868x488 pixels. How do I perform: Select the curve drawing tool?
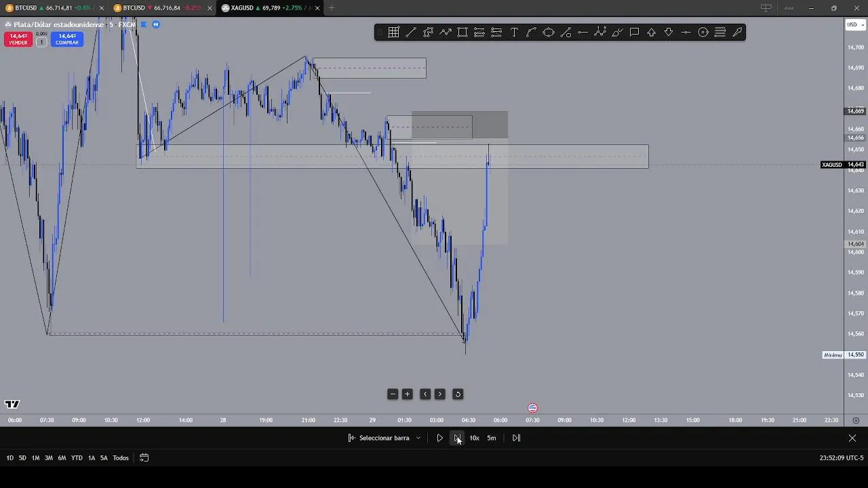pos(531,32)
